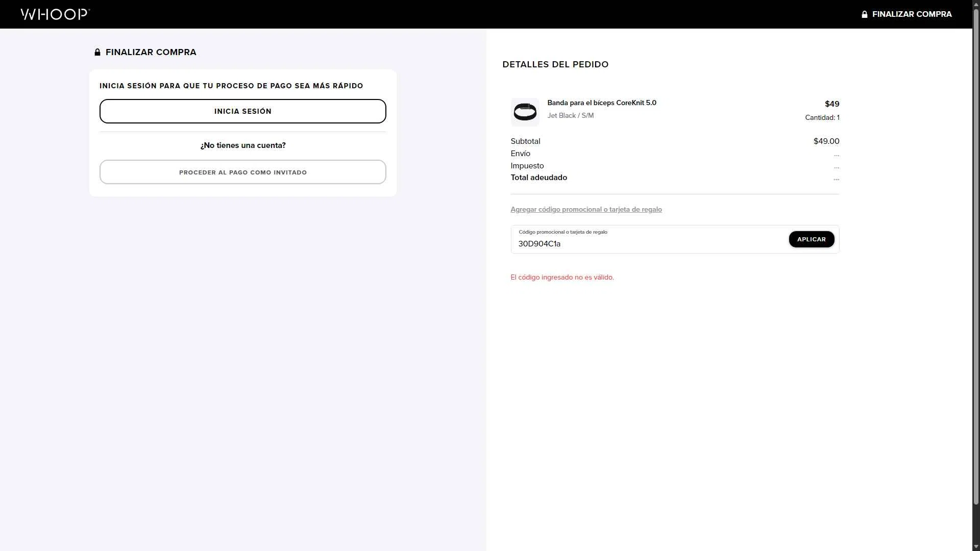The height and width of the screenshot is (551, 980).
Task: Click the Inicia Sesión button
Action: click(x=243, y=111)
